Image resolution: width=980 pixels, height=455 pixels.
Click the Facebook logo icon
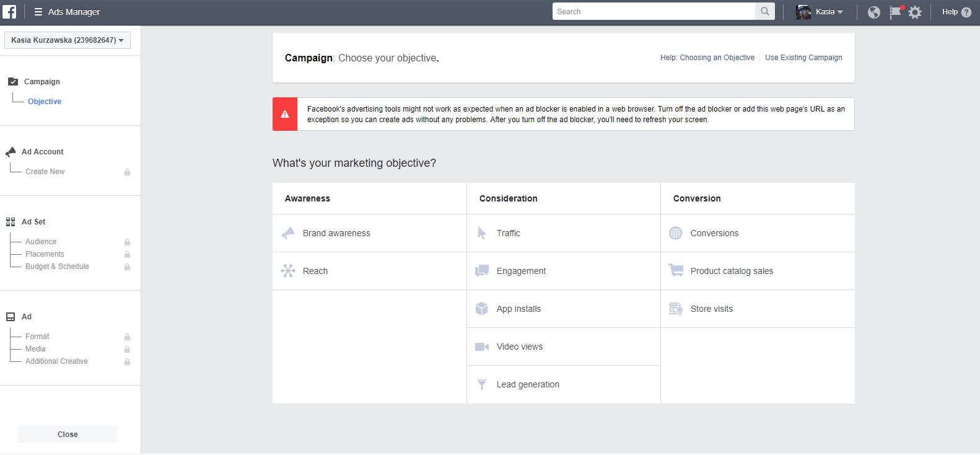pyautogui.click(x=9, y=11)
